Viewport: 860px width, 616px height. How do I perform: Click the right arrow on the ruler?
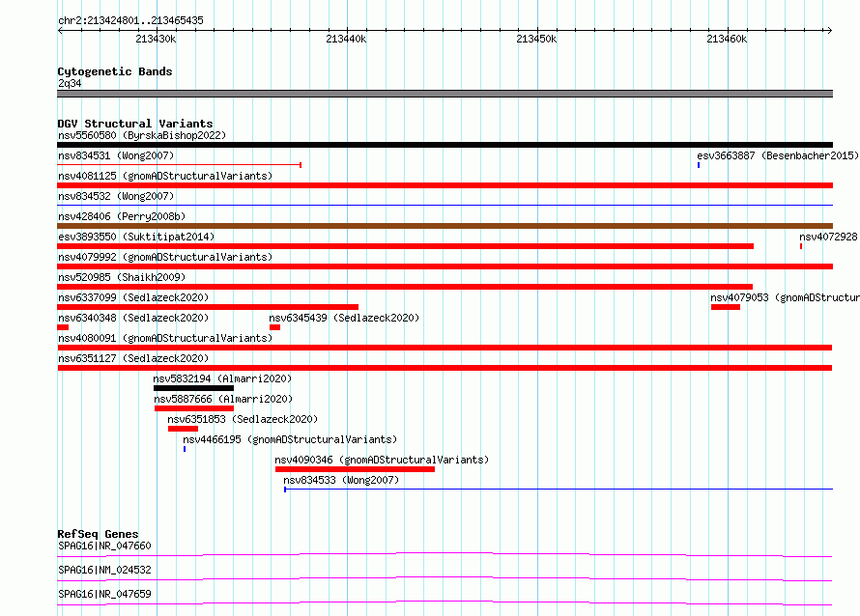[x=829, y=30]
